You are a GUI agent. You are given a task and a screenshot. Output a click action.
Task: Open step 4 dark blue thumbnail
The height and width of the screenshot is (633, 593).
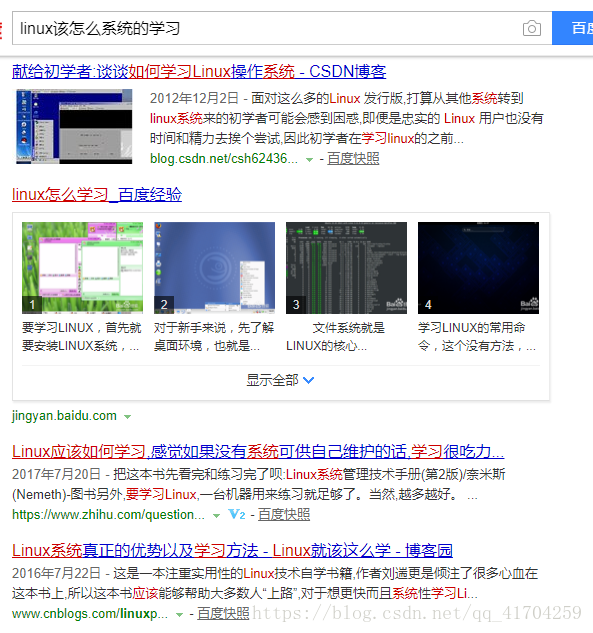point(478,268)
